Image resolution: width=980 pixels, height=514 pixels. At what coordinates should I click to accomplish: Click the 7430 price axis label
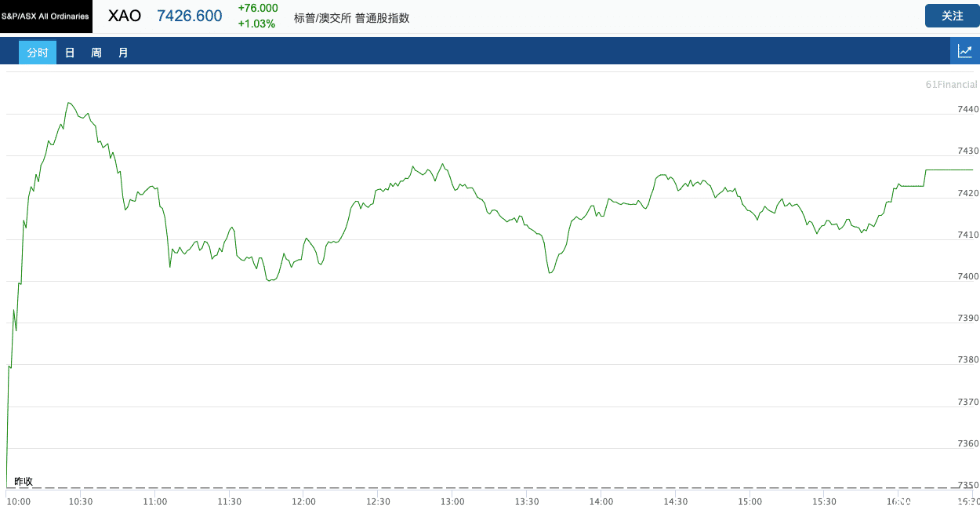point(967,151)
